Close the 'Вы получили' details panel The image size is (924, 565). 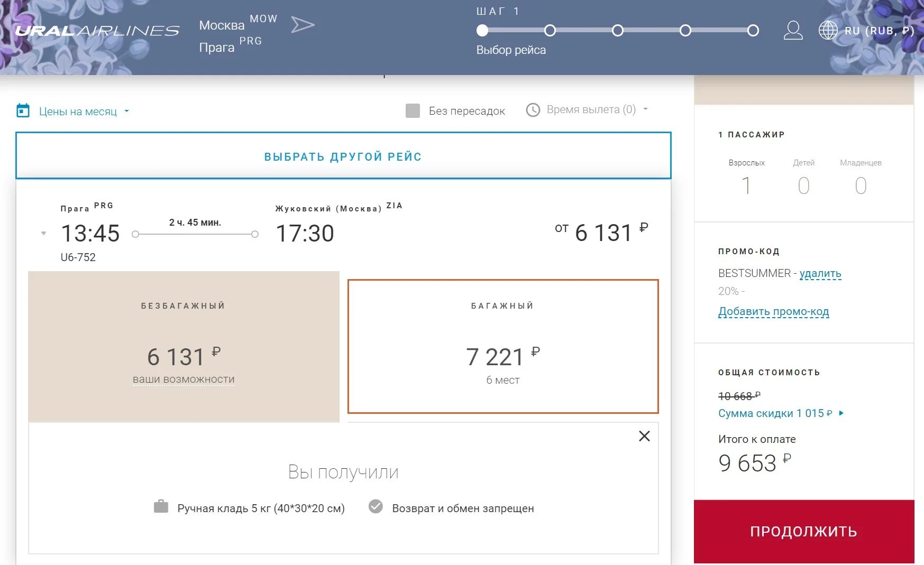coord(644,436)
